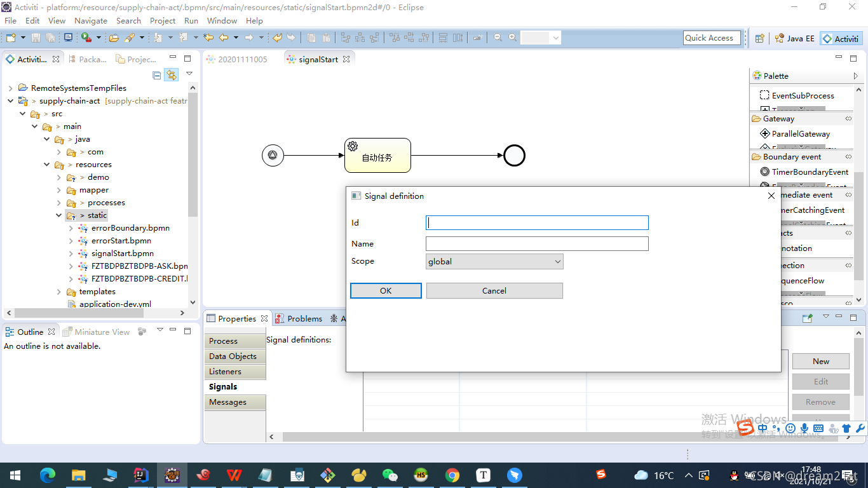Open the Scope dropdown showing global

(494, 261)
